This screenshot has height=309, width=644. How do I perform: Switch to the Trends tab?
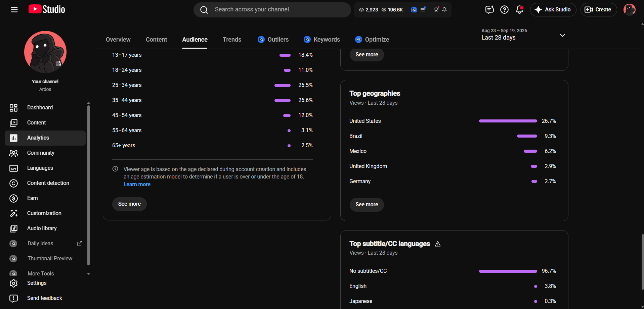click(x=232, y=40)
